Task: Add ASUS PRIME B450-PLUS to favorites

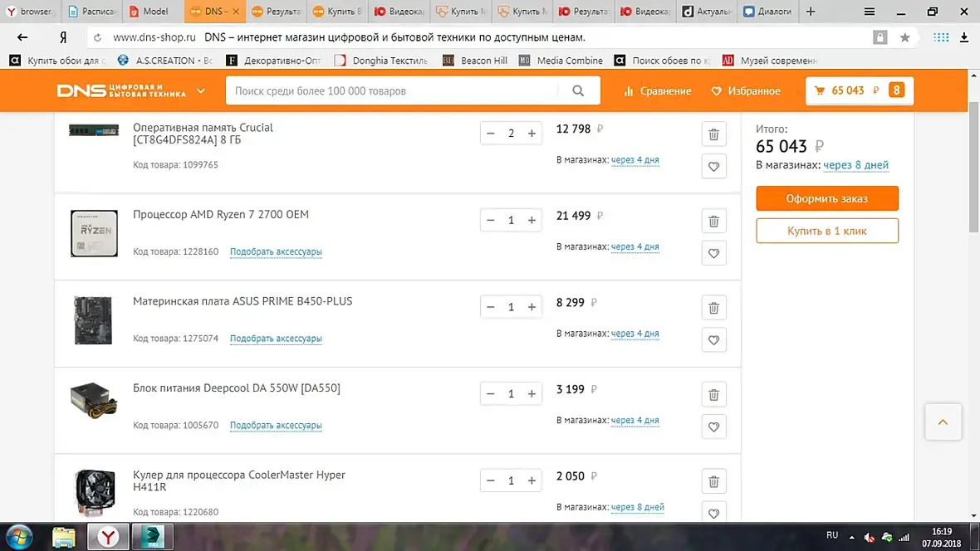Action: (713, 340)
